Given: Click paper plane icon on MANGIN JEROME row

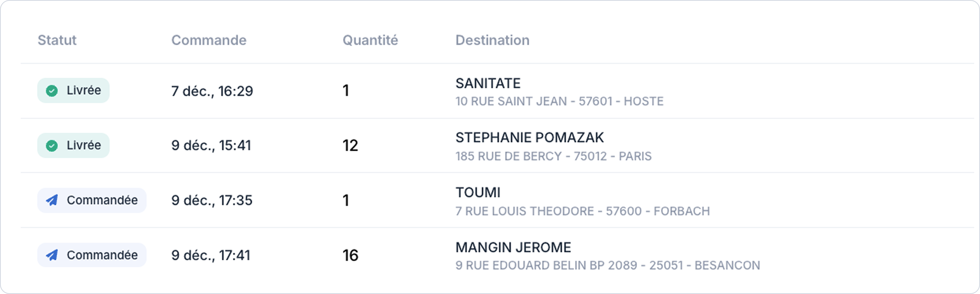Looking at the screenshot, I should pos(52,255).
